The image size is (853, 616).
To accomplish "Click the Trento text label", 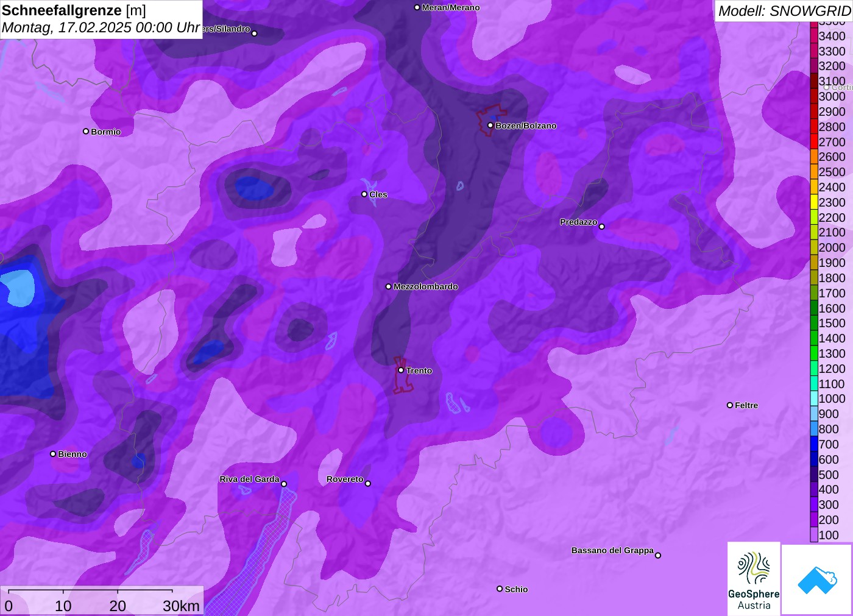I will point(419,370).
